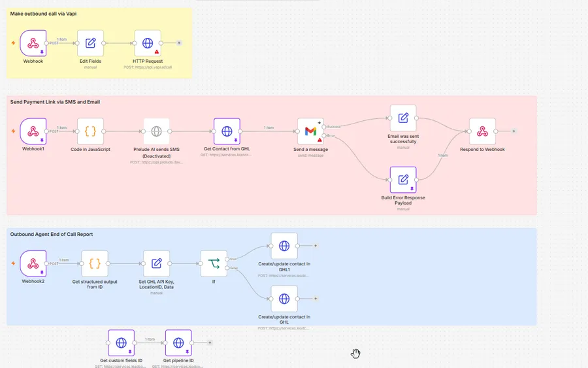Image resolution: width=588 pixels, height=368 pixels.
Task: Select the Webhook2 trigger node
Action: [33, 263]
